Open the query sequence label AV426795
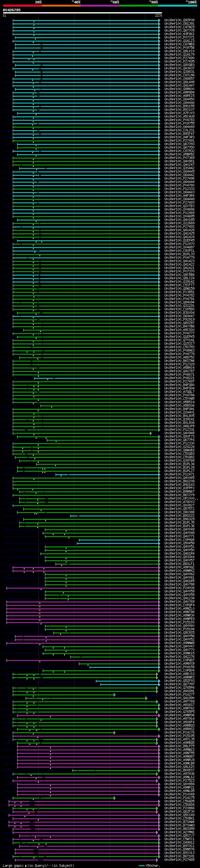The image size is (200, 868). (x=12, y=10)
